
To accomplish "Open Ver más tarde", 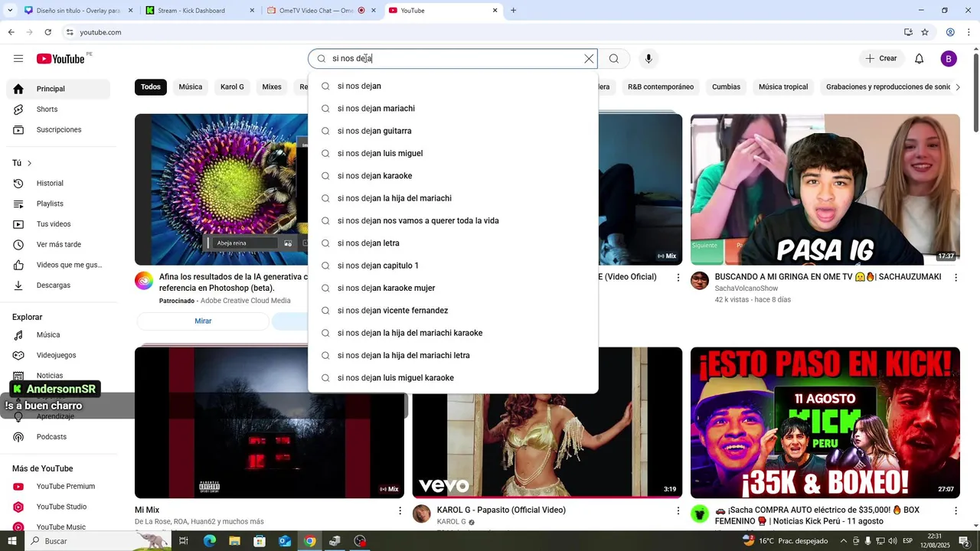I will [58, 245].
